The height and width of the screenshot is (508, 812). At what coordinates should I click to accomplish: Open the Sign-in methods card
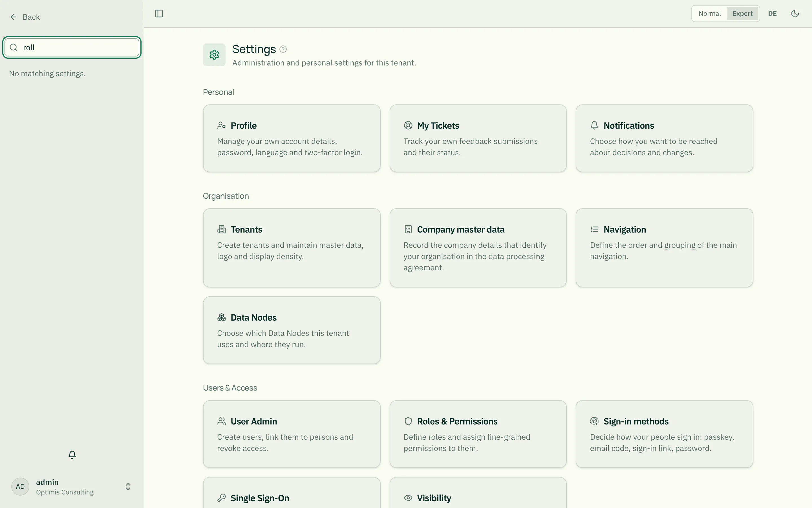click(664, 434)
